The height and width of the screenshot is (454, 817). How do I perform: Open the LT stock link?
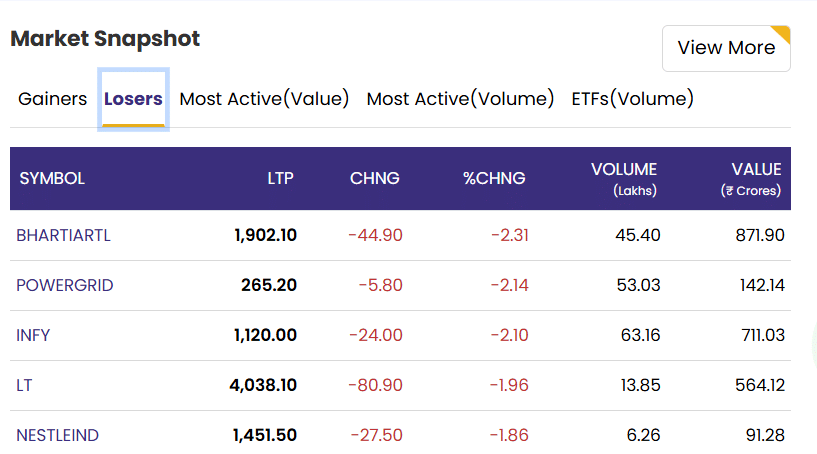pyautogui.click(x=24, y=385)
